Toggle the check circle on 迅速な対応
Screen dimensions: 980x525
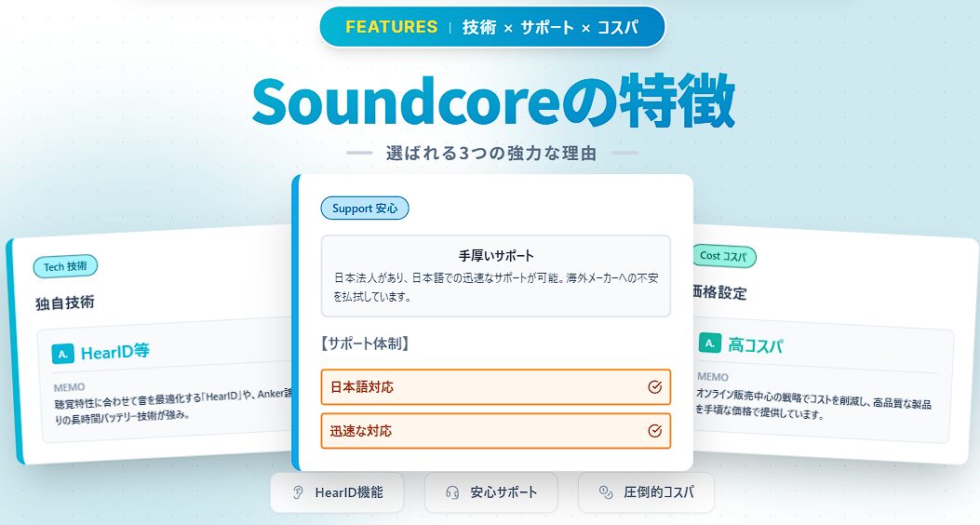[x=654, y=431]
